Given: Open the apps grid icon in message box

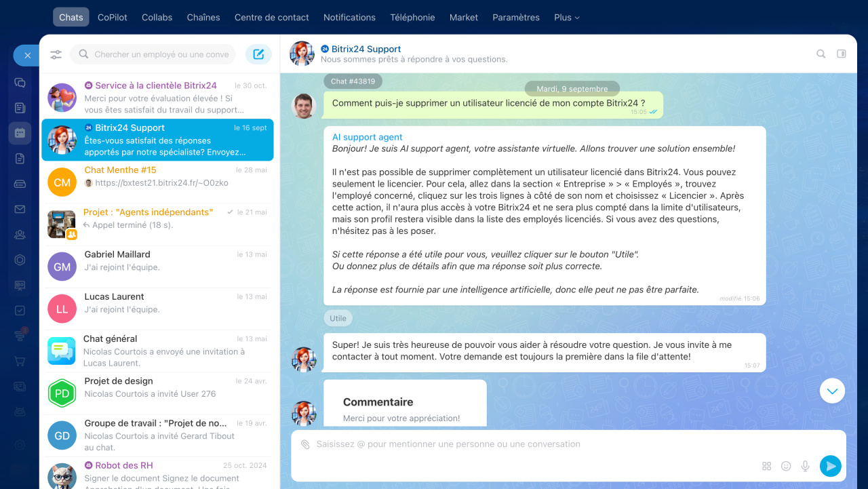Looking at the screenshot, I should coord(766,466).
